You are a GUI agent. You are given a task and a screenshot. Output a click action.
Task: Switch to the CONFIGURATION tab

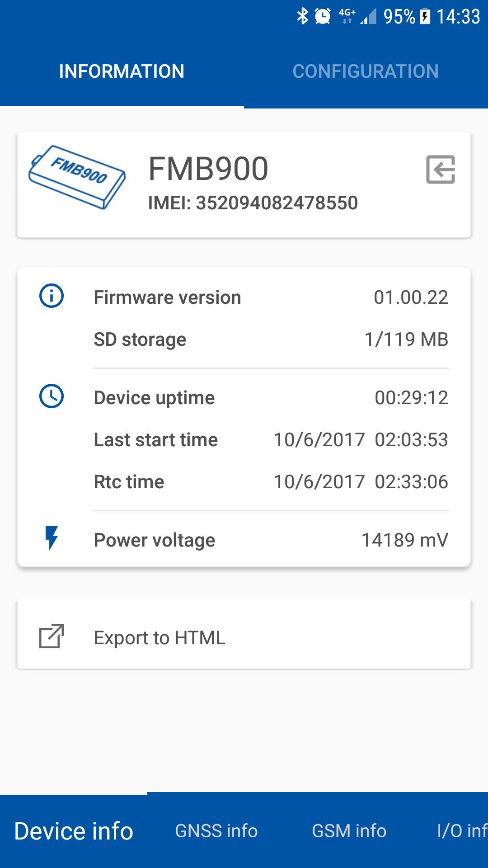click(366, 71)
